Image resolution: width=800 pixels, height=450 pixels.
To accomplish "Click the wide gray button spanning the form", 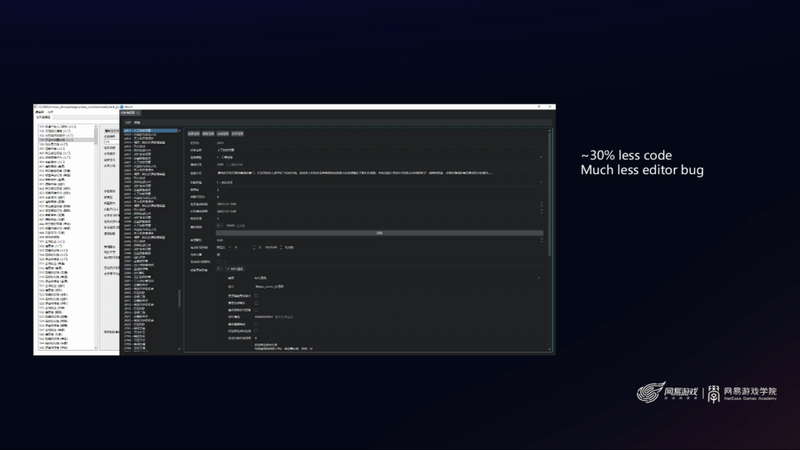I will point(379,233).
